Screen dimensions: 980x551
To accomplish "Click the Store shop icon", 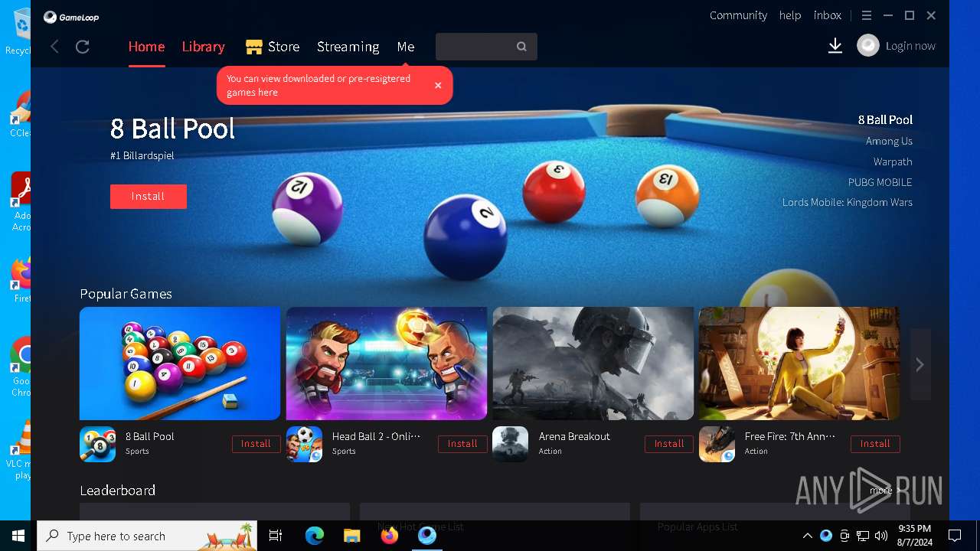I will 254,47.
